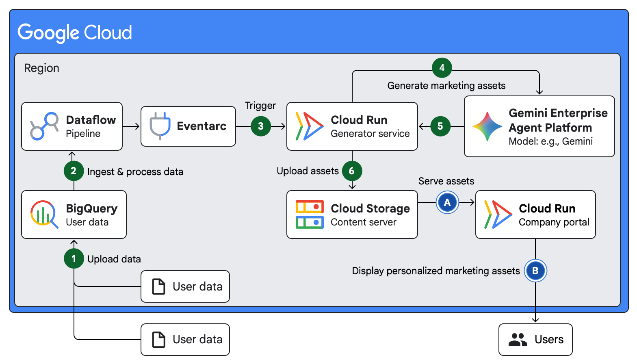
Task: Select the "Dataflow" title text
Action: [x=91, y=120]
